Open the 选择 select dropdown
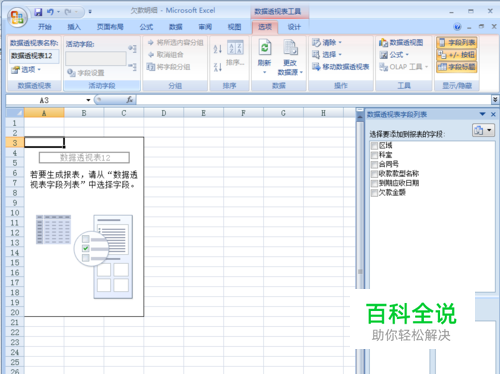This screenshot has width=500, height=374. pyautogui.click(x=327, y=54)
